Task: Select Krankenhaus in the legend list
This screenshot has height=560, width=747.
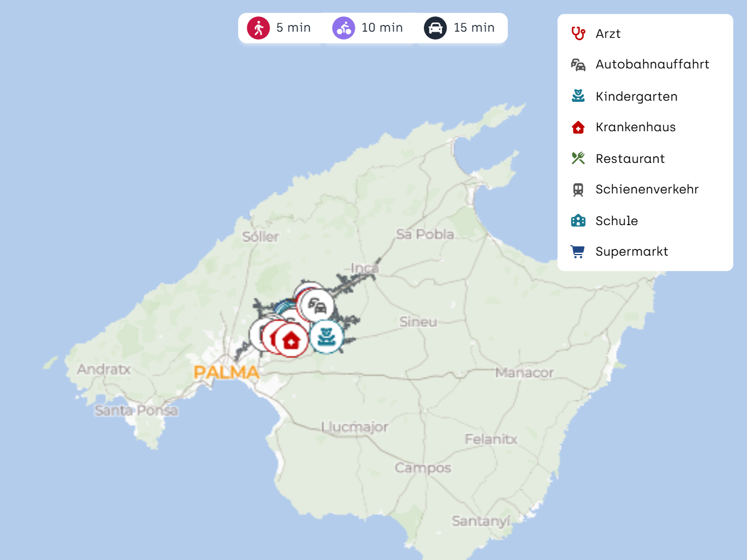Action: tap(635, 127)
